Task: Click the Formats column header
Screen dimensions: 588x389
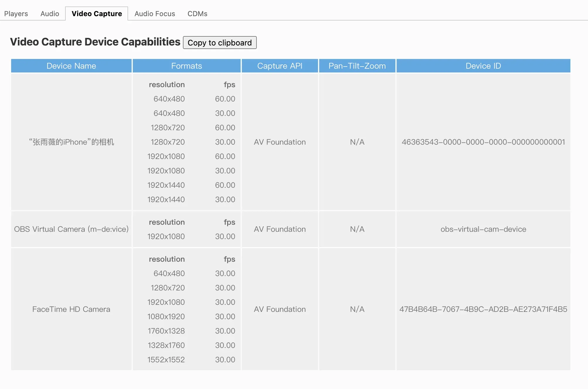Action: pyautogui.click(x=186, y=66)
